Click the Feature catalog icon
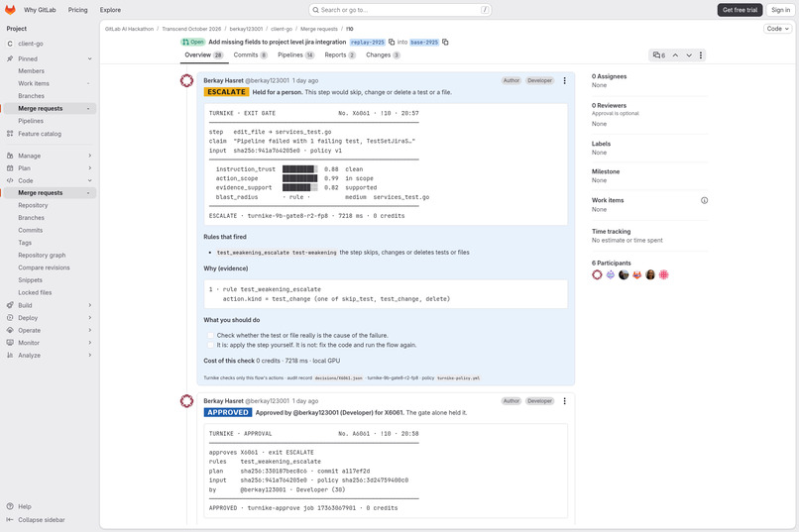This screenshot has width=799, height=532. pos(10,134)
